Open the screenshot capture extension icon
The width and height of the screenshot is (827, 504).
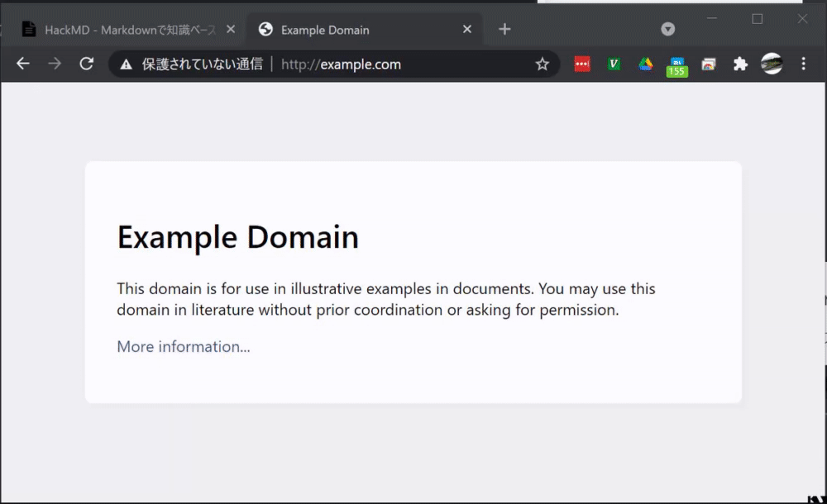tap(709, 64)
